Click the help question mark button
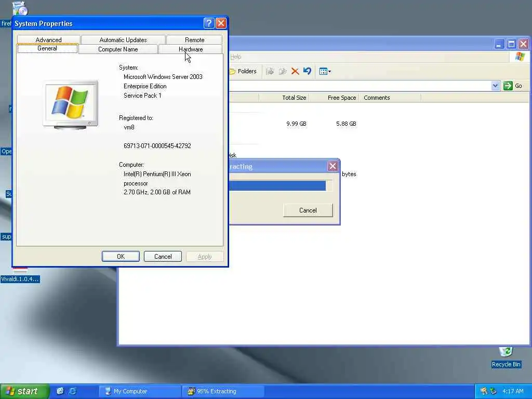Image resolution: width=532 pixels, height=399 pixels. tap(209, 23)
